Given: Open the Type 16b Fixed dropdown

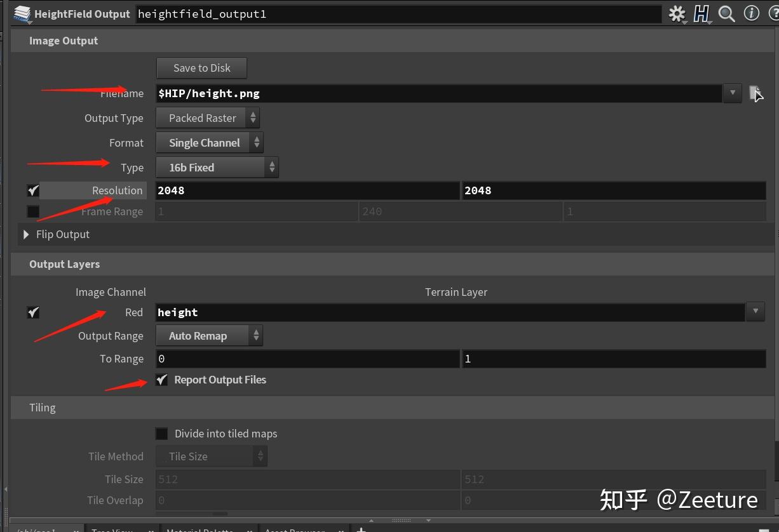Looking at the screenshot, I should (x=217, y=168).
